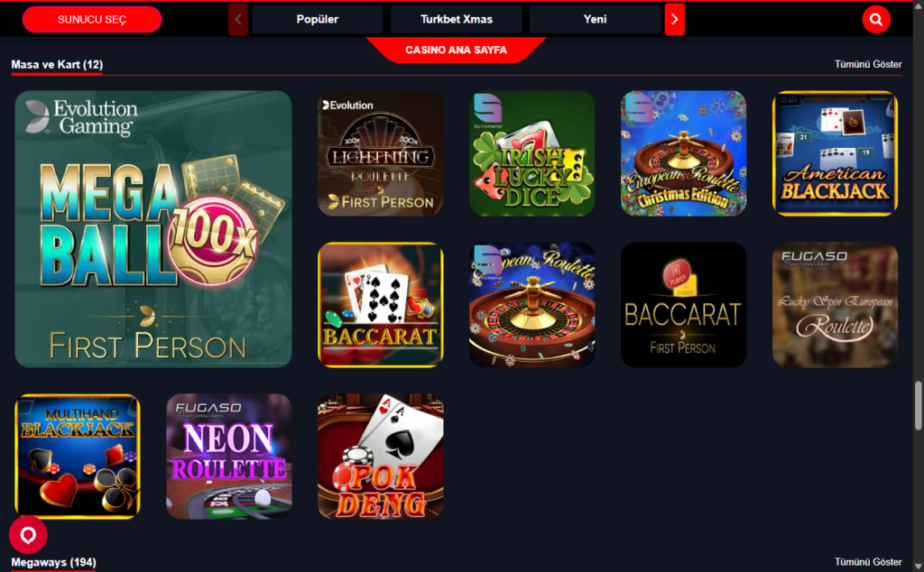Show previous categories with left arrow
The image size is (924, 572).
coord(238,20)
